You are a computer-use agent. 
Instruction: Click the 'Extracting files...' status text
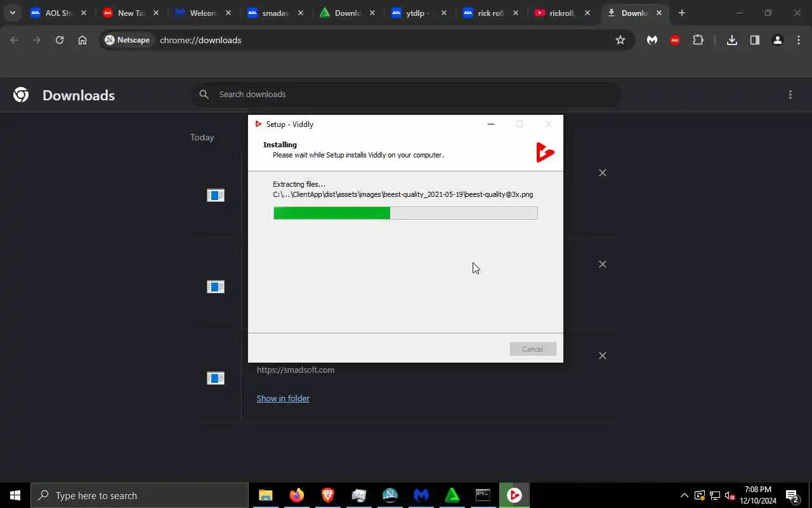299,184
